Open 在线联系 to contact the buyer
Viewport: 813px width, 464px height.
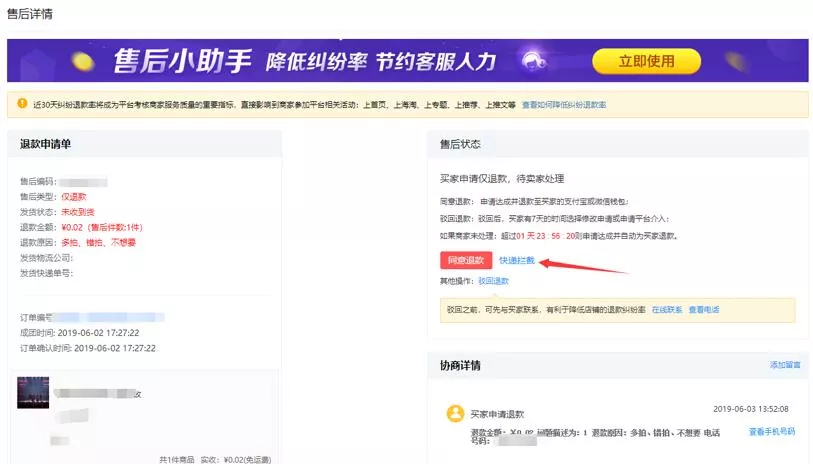pos(667,310)
